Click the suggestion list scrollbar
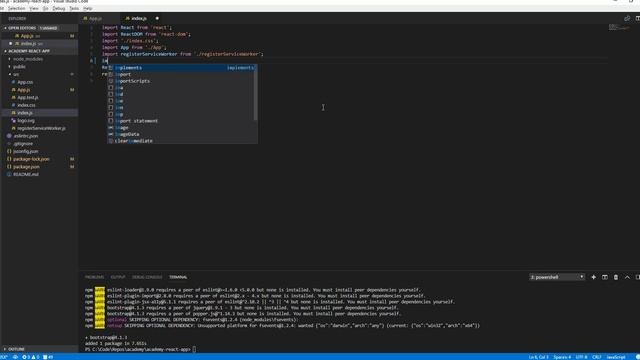640x360 pixels. [256, 93]
